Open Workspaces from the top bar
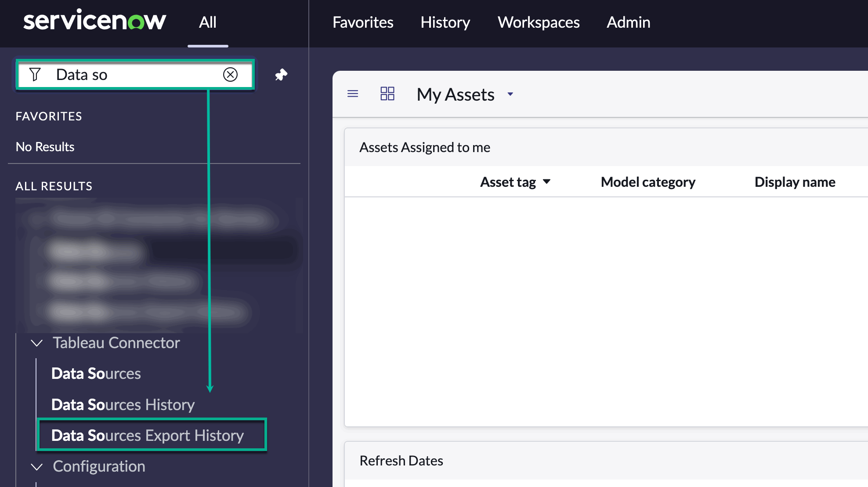Viewport: 868px width, 487px height. [538, 22]
